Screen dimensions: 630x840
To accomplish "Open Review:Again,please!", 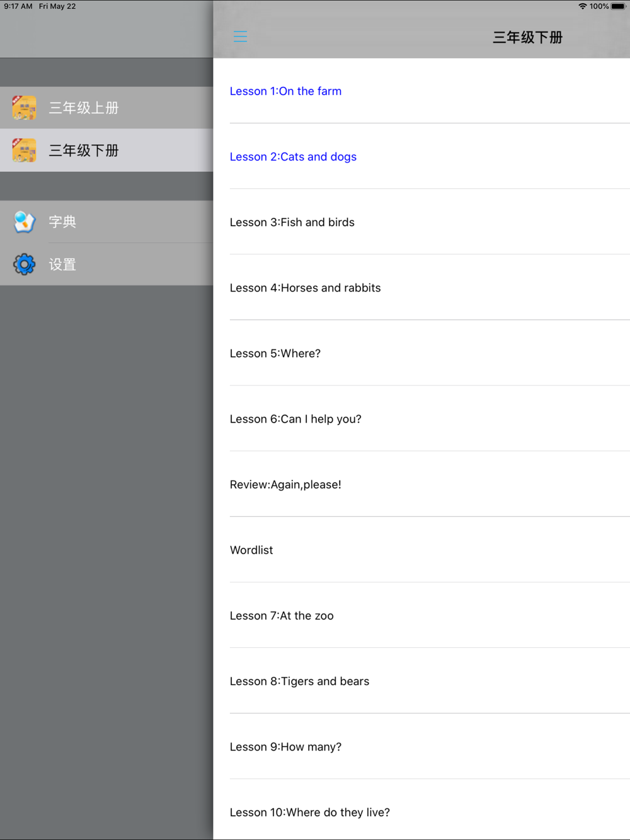I will (x=421, y=484).
